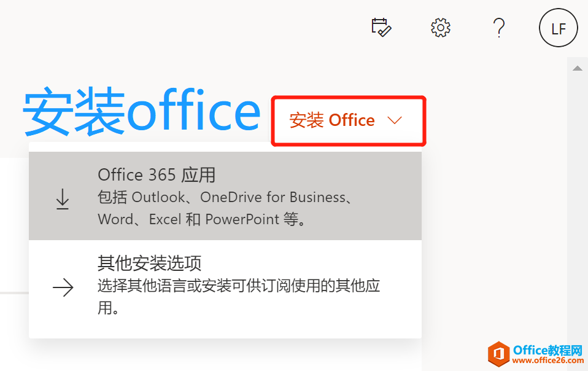This screenshot has width=588, height=371.
Task: Click the download arrow icon
Action: (x=63, y=200)
